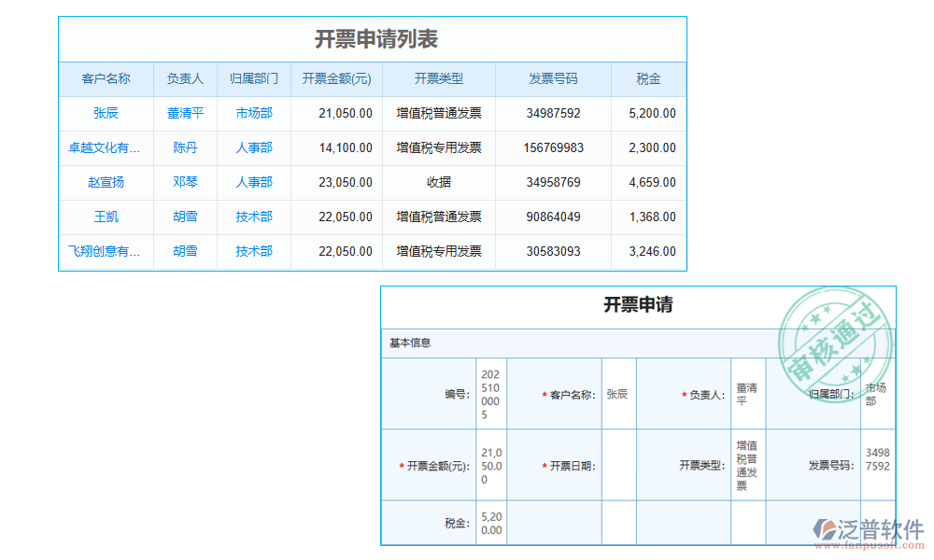Open customer 张辰 in the list table

pyautogui.click(x=106, y=113)
